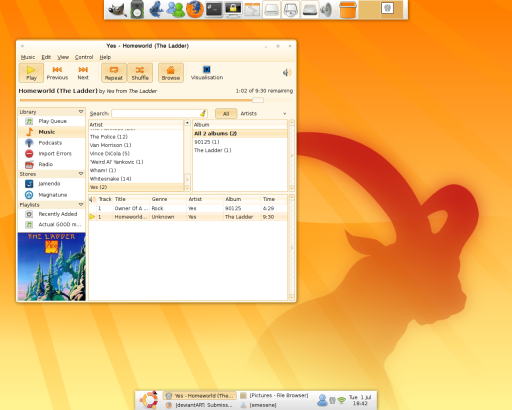The width and height of the screenshot is (512, 410).
Task: Toggle the Browse pane button
Action: click(171, 73)
